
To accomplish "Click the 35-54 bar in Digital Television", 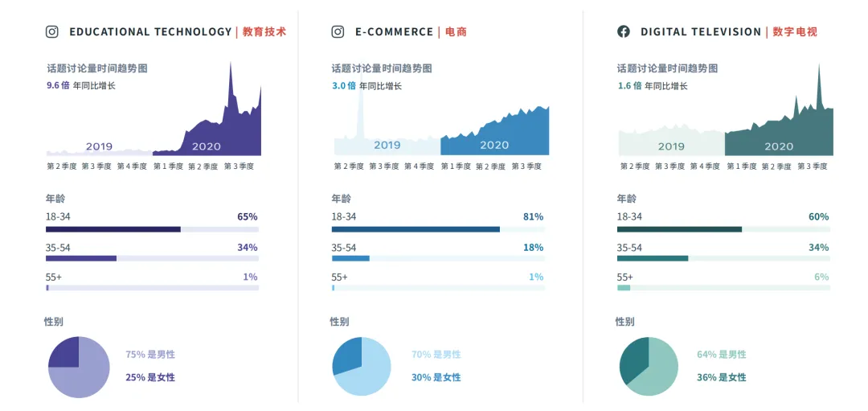I will [723, 258].
